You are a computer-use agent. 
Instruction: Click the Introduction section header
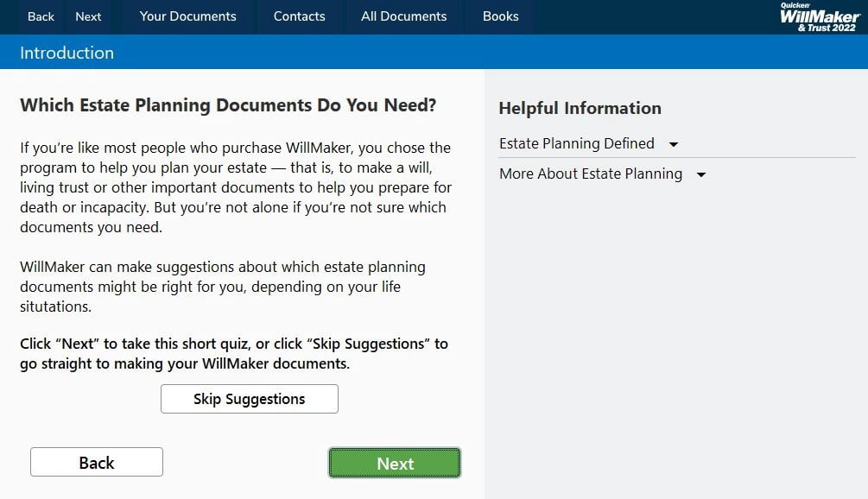[x=67, y=53]
